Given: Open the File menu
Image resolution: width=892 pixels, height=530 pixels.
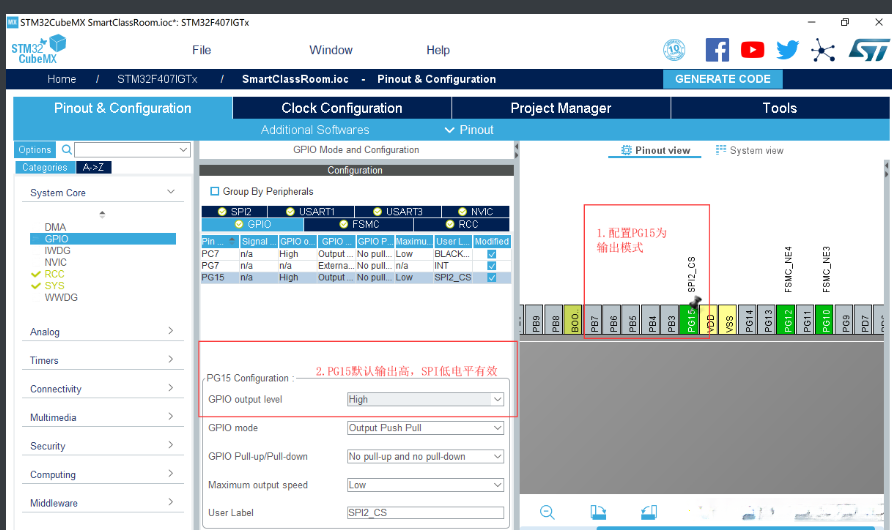Looking at the screenshot, I should pos(201,50).
